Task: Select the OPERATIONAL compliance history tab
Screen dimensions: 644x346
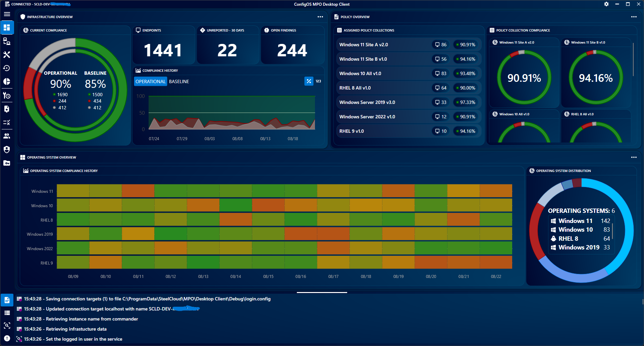Action: [x=150, y=81]
